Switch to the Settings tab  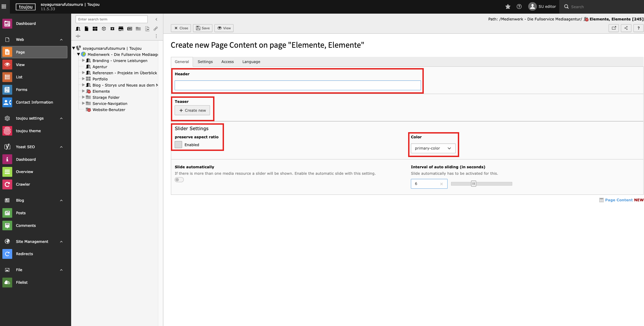[205, 62]
